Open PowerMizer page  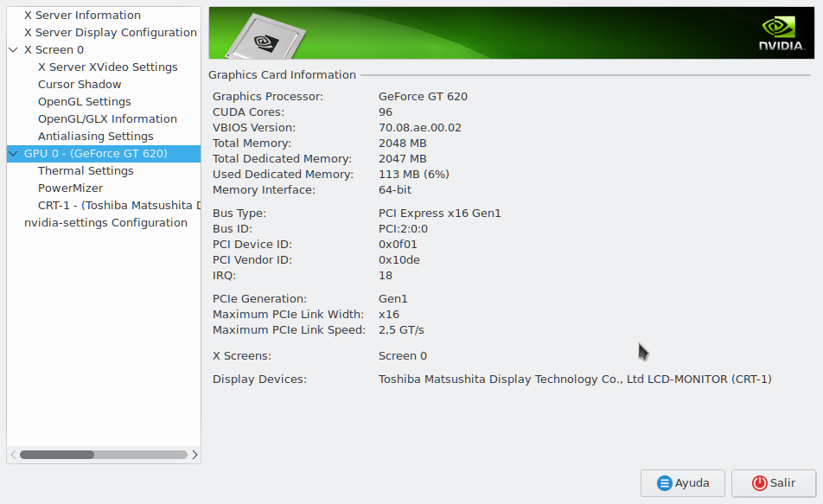70,188
